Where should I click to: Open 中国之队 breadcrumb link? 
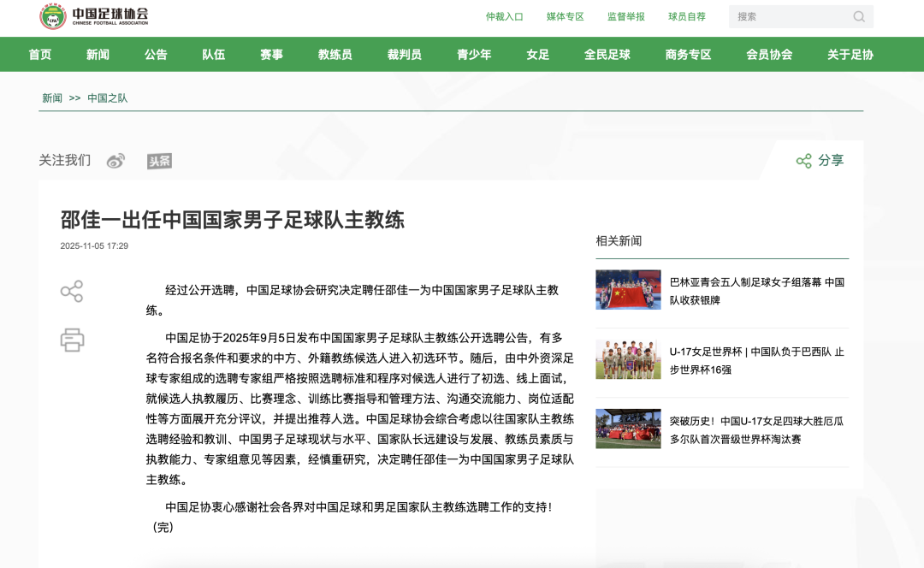point(107,98)
